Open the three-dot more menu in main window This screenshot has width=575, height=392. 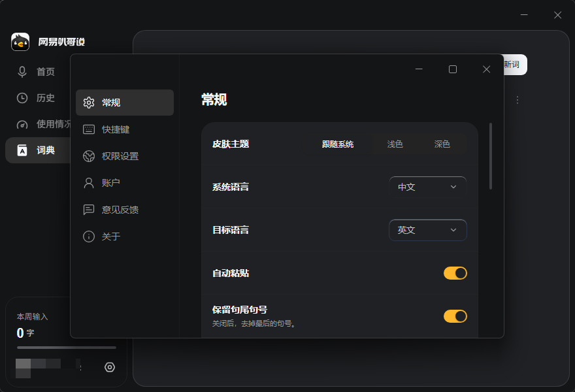517,100
